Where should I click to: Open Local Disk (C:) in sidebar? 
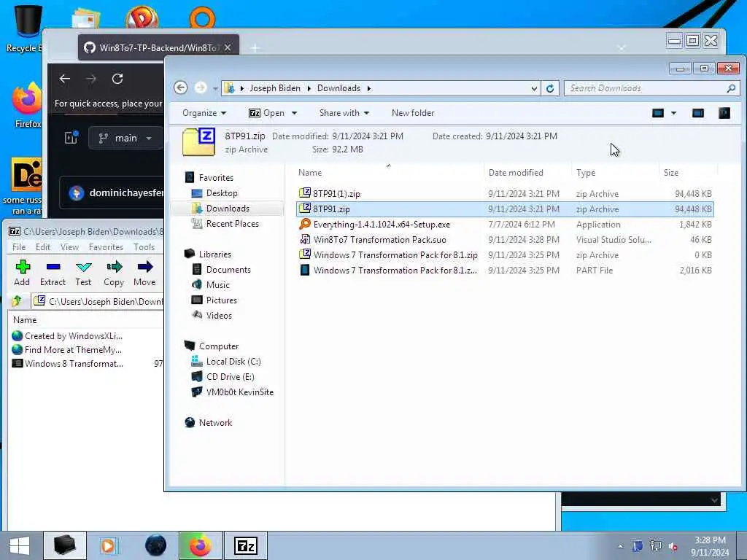(x=233, y=362)
